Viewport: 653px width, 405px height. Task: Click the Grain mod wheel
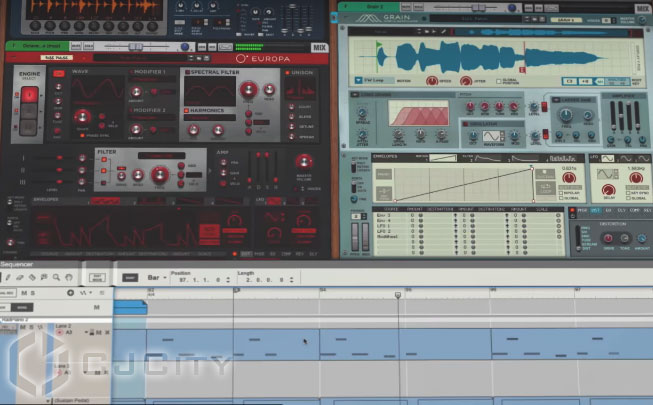point(365,237)
